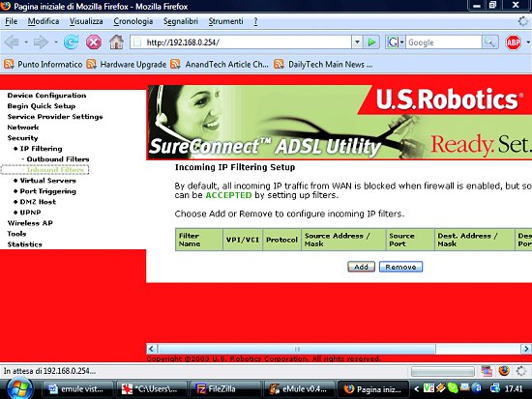Open the ABP icon dropdown arrow

tap(528, 43)
